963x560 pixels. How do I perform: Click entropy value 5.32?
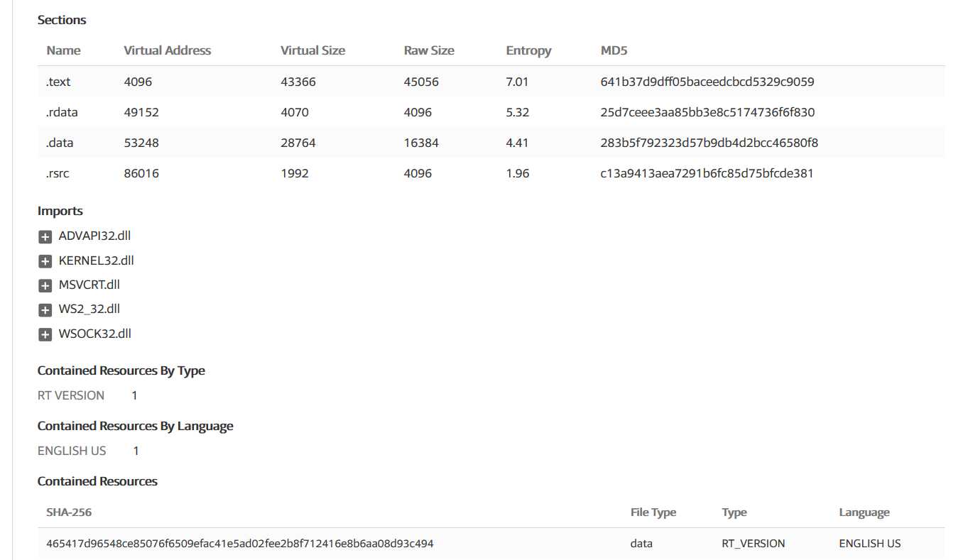tap(517, 112)
